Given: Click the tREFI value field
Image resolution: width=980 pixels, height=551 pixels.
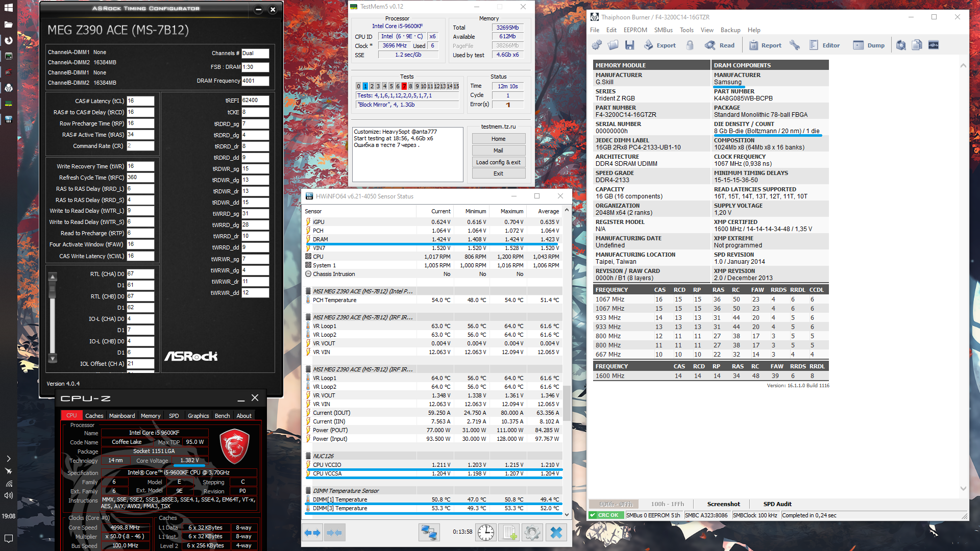Looking at the screenshot, I should click(x=255, y=101).
